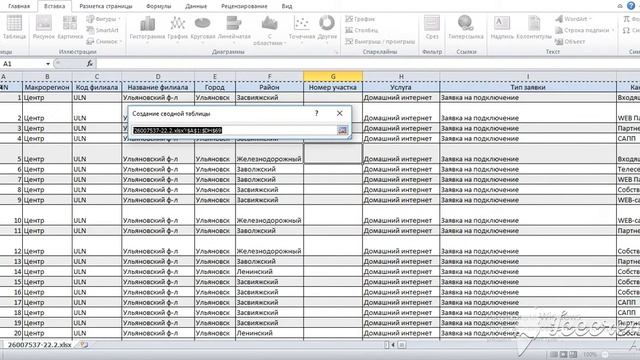Insert a График line chart
640x360 pixels.
point(178,29)
